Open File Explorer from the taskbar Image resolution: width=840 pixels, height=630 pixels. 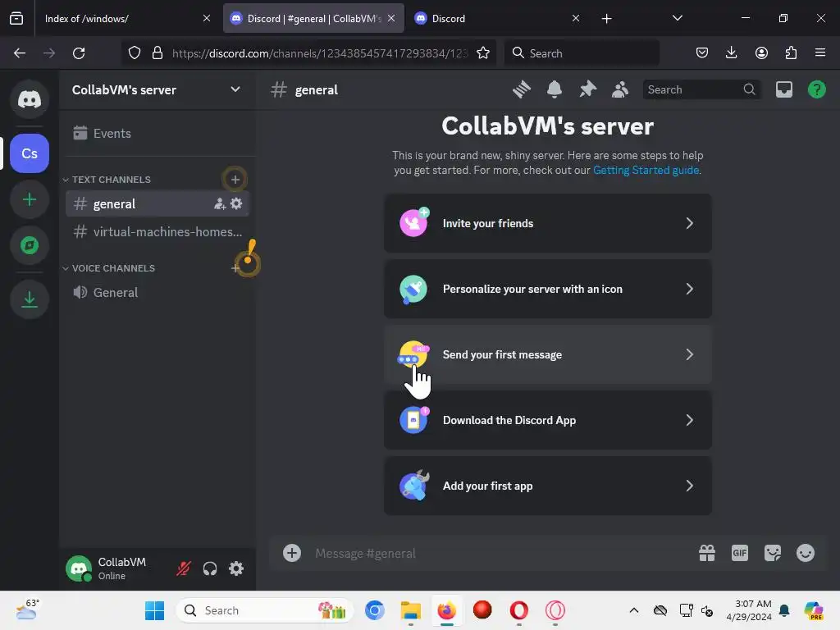pyautogui.click(x=411, y=610)
